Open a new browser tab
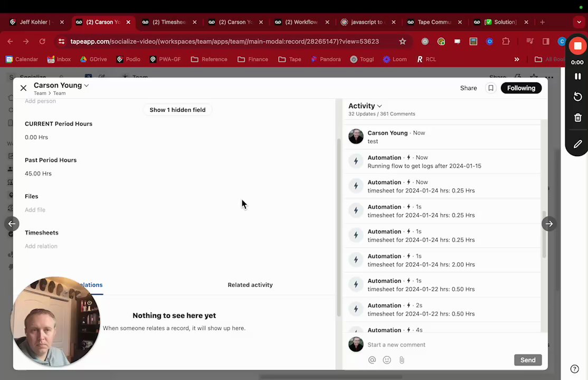Screen dimensions: 588x380 pyautogui.click(x=542, y=22)
